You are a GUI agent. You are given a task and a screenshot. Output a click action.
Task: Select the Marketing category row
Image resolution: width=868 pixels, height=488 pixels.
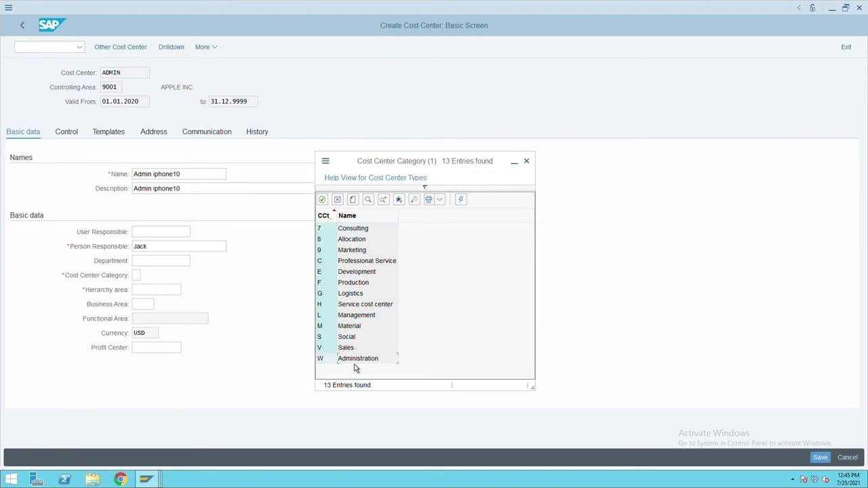coord(357,250)
